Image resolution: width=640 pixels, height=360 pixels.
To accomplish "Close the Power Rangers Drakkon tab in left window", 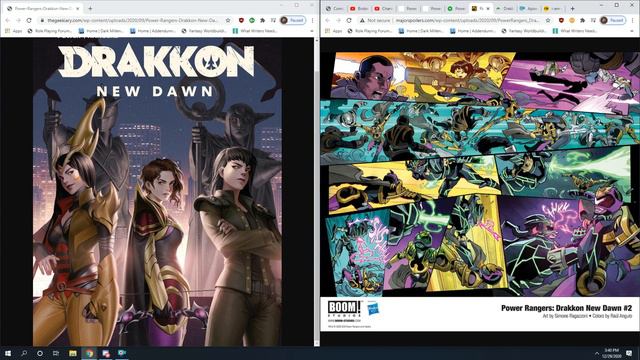I will coord(78,8).
